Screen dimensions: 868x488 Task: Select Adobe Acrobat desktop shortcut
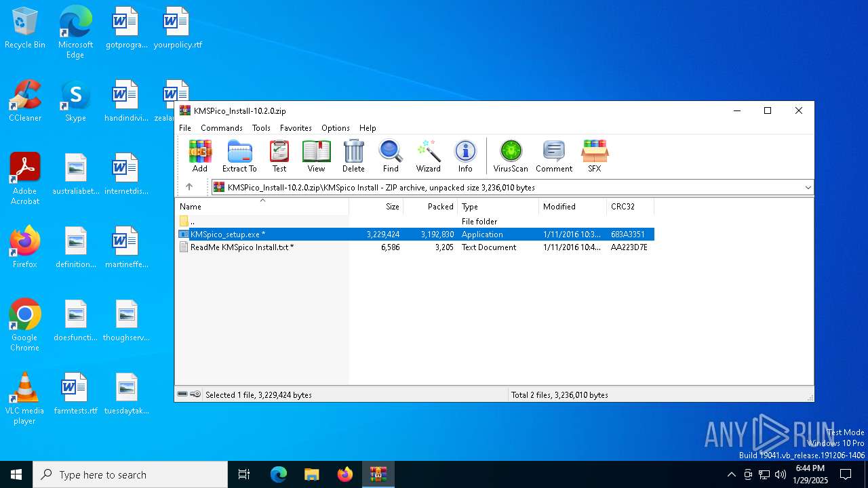pyautogui.click(x=25, y=179)
